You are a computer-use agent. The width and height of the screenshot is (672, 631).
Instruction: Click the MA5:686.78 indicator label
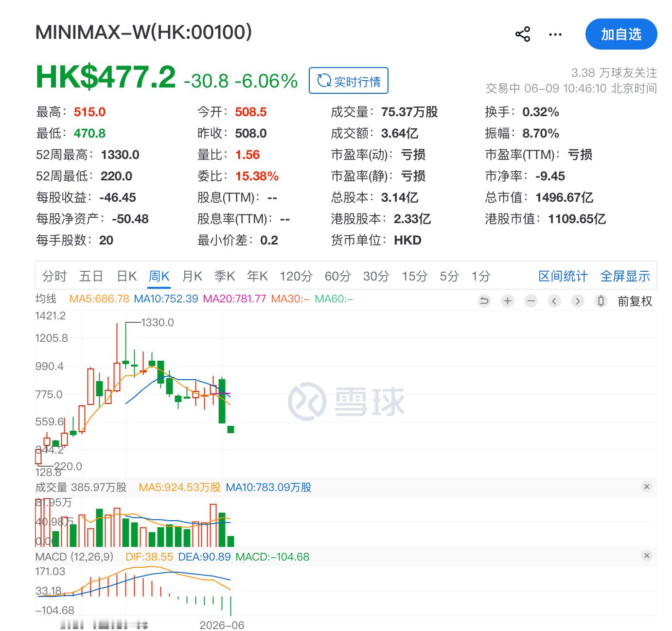point(99,298)
